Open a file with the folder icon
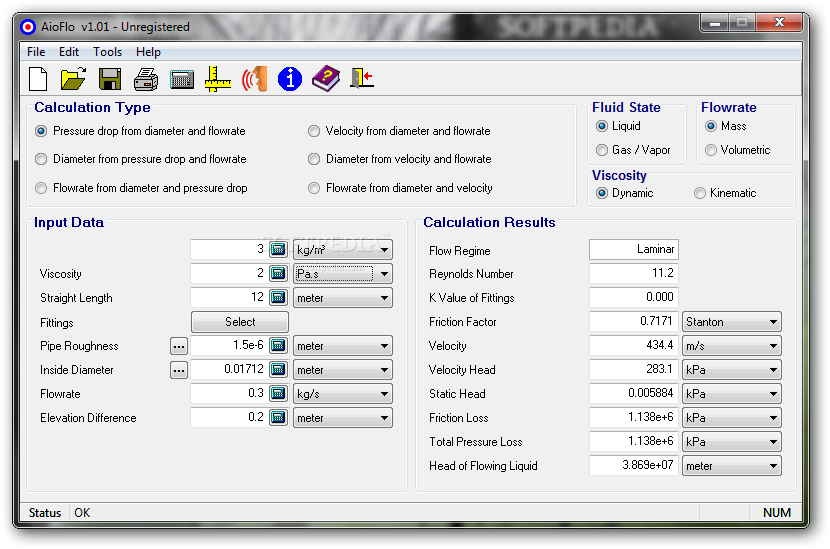This screenshot has width=830, height=549. [x=73, y=79]
